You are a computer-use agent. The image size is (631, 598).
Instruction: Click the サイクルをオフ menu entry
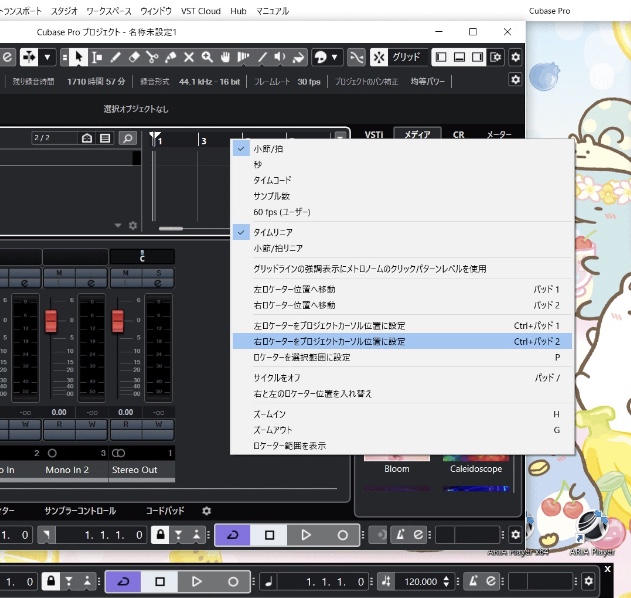pyautogui.click(x=277, y=378)
